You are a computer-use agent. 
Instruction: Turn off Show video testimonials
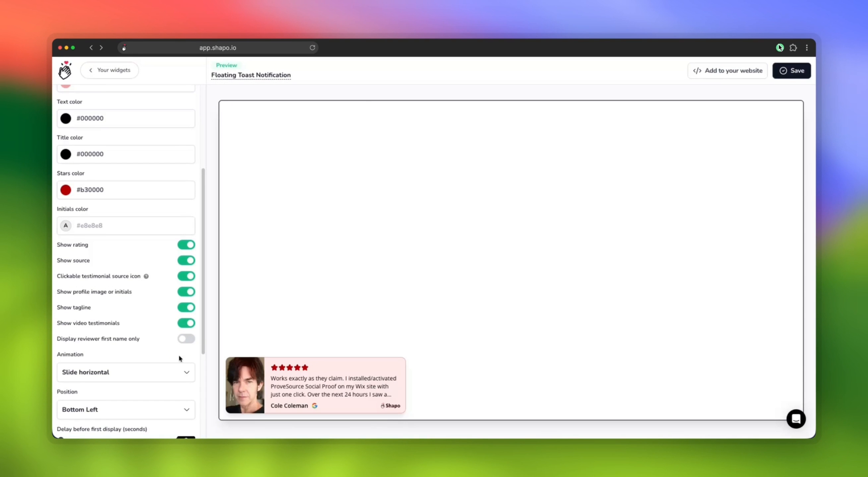(x=186, y=323)
